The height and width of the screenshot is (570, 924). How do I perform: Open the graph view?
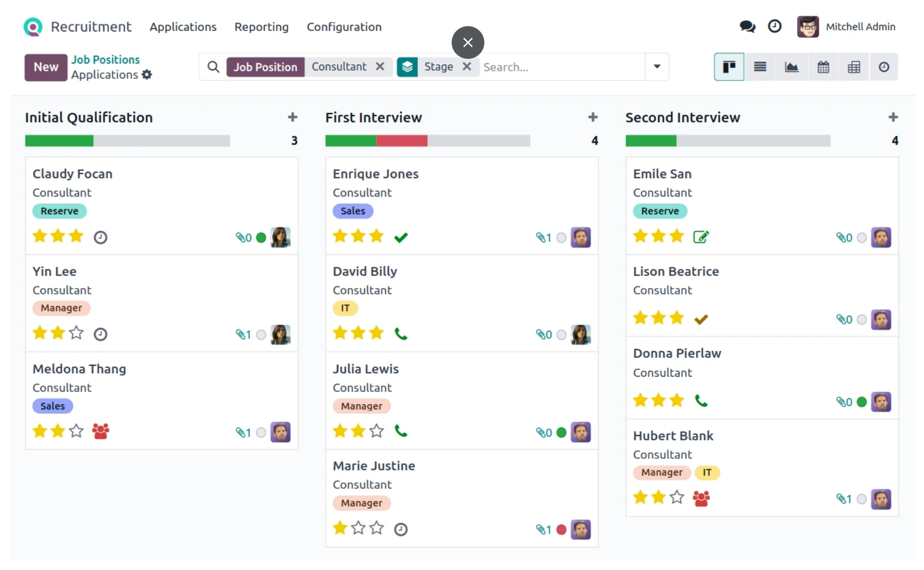point(792,67)
